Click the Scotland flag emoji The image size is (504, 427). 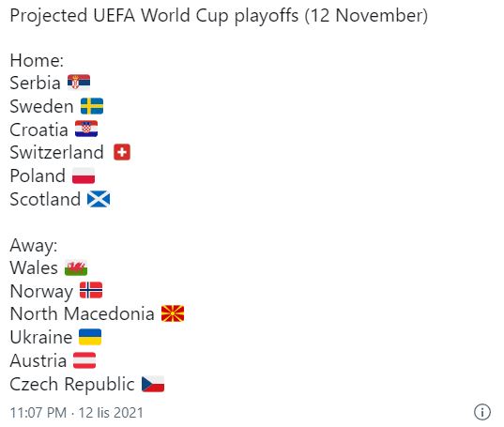[x=99, y=199]
